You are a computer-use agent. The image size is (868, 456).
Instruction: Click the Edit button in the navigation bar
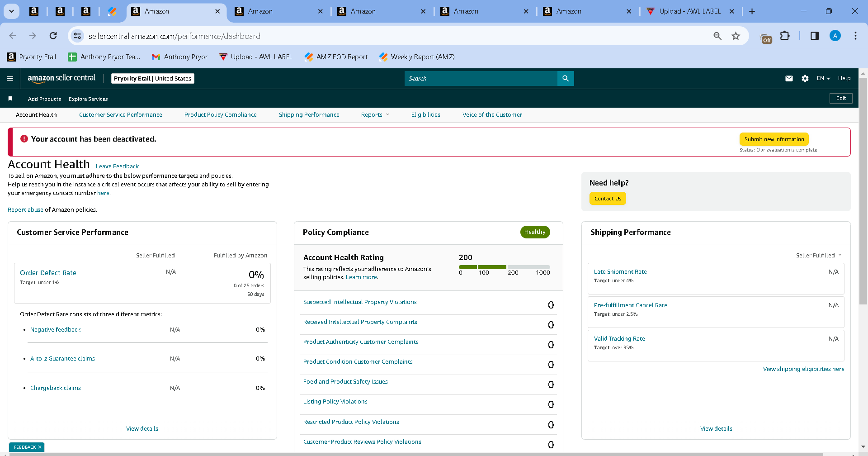tap(841, 98)
